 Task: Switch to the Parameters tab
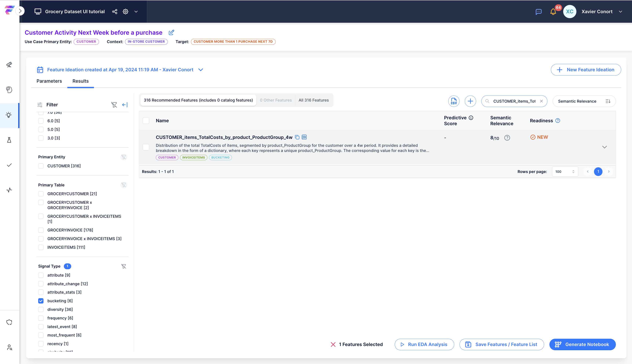[49, 81]
